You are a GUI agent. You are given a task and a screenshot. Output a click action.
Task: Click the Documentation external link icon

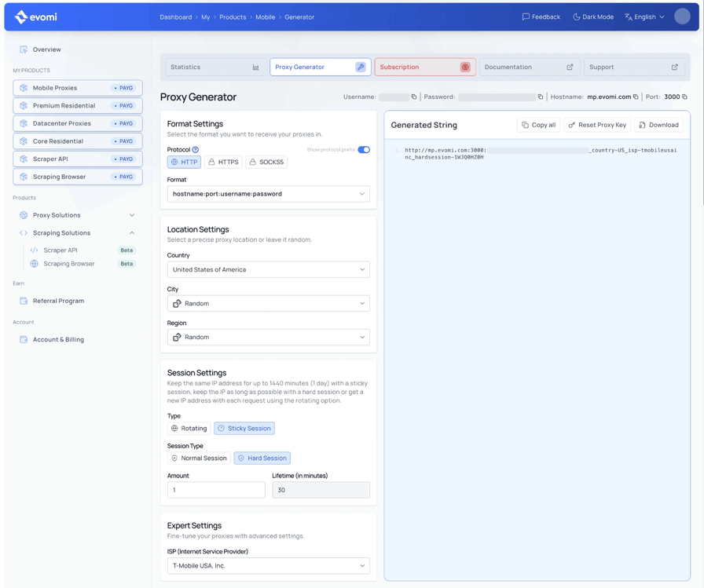click(x=570, y=68)
